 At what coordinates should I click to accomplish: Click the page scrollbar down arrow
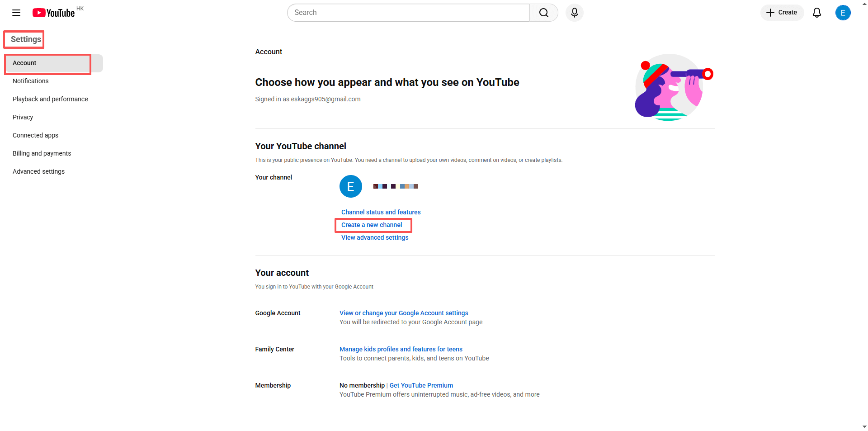pyautogui.click(x=864, y=426)
